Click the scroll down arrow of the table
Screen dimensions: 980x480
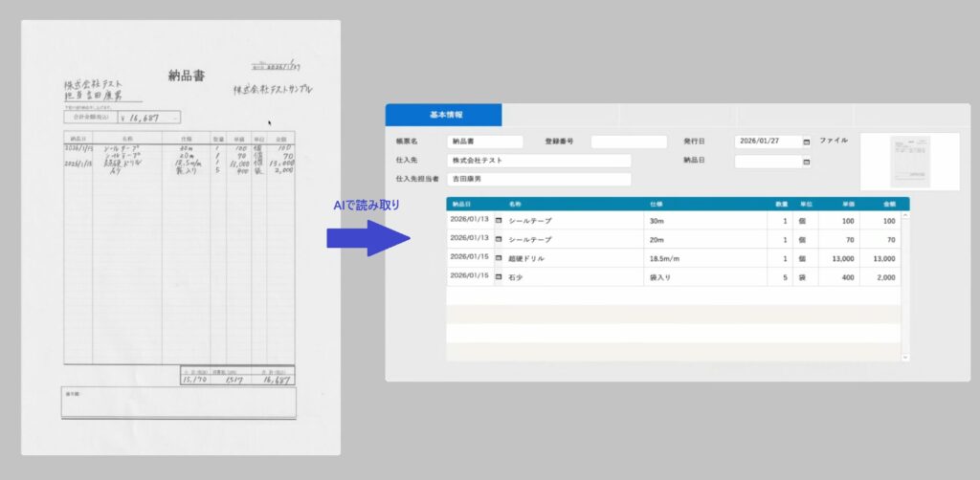click(x=905, y=357)
